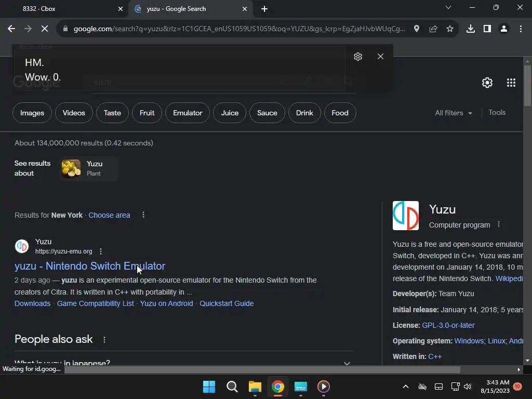Open the search Tools option
532x399 pixels.
497,112
